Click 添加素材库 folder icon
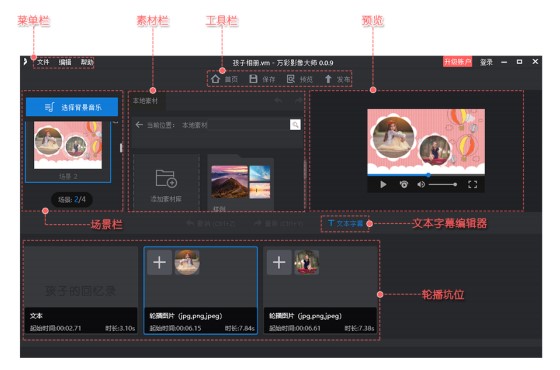Screen dimensions: 560x370 pos(166,179)
